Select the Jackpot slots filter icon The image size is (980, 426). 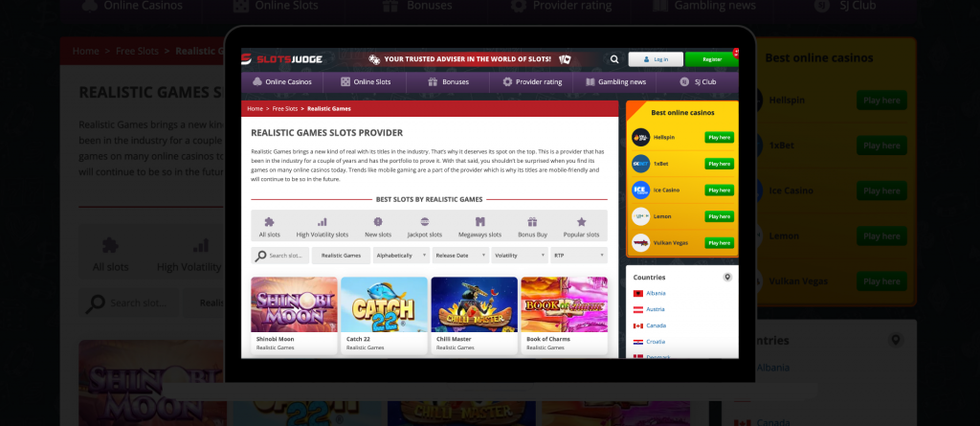pos(425,222)
